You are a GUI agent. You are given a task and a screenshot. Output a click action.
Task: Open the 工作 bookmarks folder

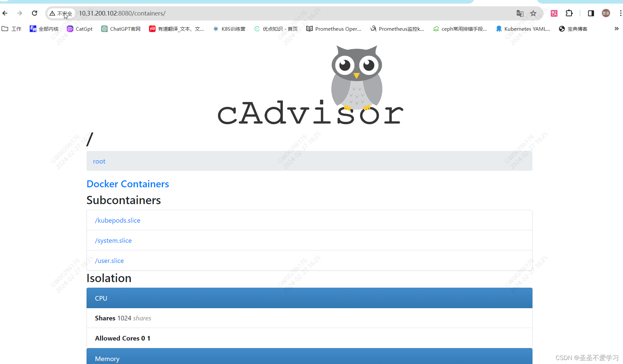pos(12,29)
